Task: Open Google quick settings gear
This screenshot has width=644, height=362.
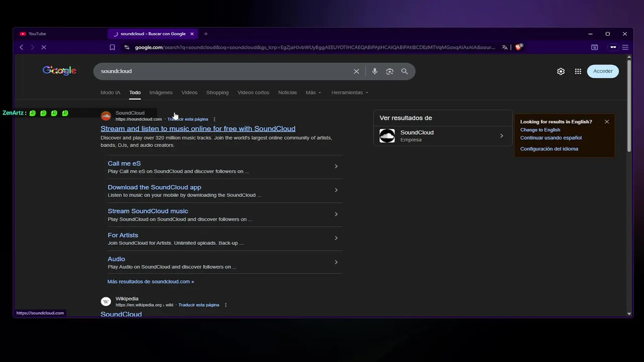Action: (x=561, y=71)
